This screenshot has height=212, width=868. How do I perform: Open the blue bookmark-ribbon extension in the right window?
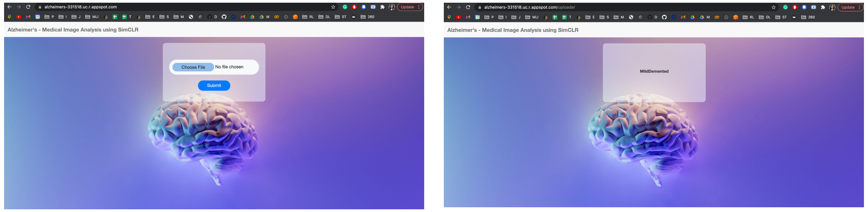804,7
